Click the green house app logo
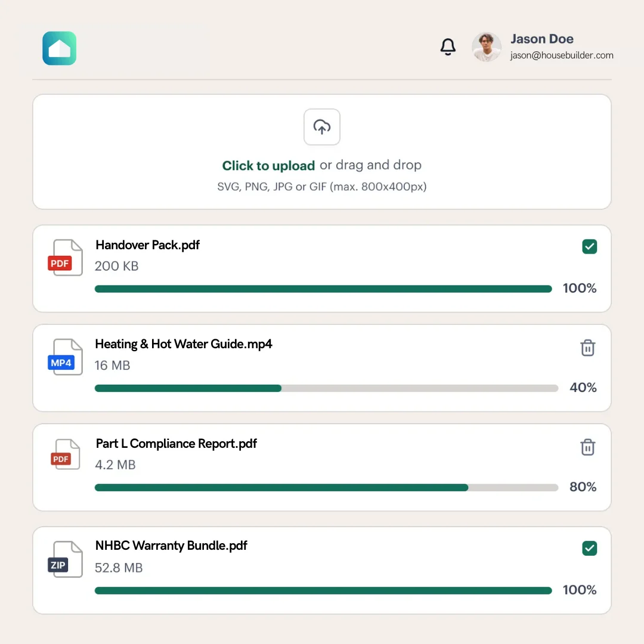 60,48
